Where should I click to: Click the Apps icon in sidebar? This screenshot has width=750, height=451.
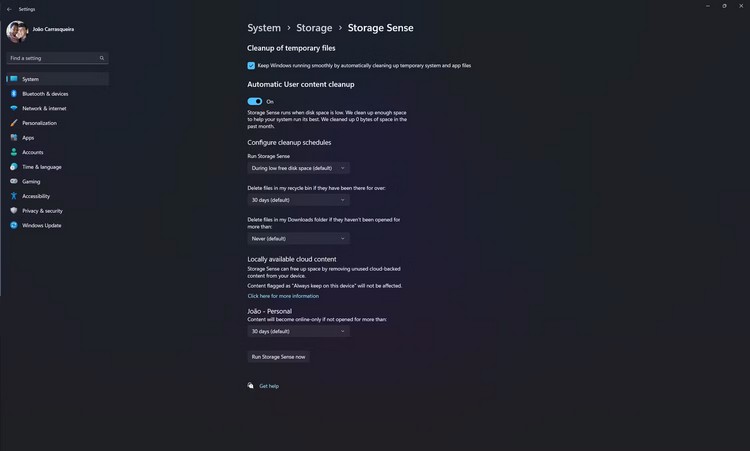(x=13, y=137)
